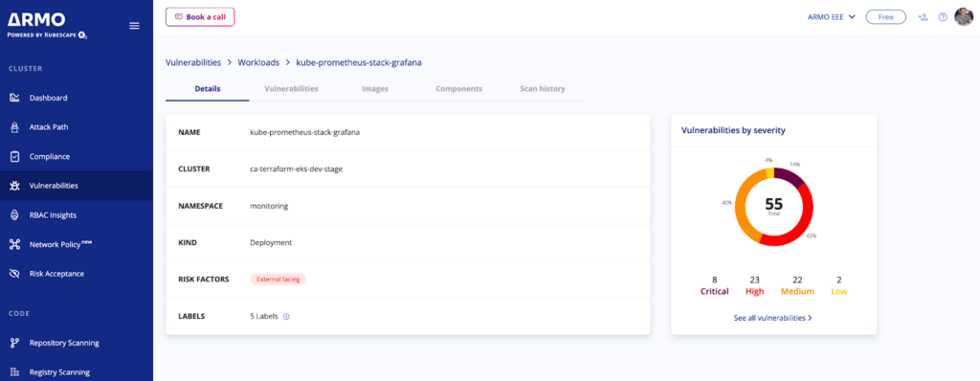Open the See all vulnerabilities link
The width and height of the screenshot is (980, 381).
773,318
